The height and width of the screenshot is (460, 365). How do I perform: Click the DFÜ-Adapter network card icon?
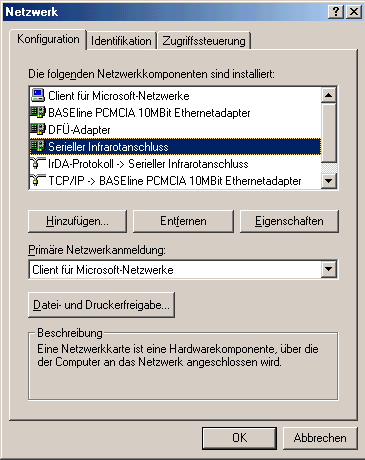[38, 129]
